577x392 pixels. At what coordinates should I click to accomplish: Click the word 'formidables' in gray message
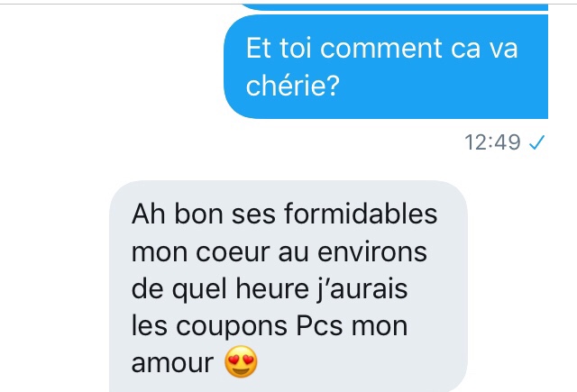click(361, 214)
